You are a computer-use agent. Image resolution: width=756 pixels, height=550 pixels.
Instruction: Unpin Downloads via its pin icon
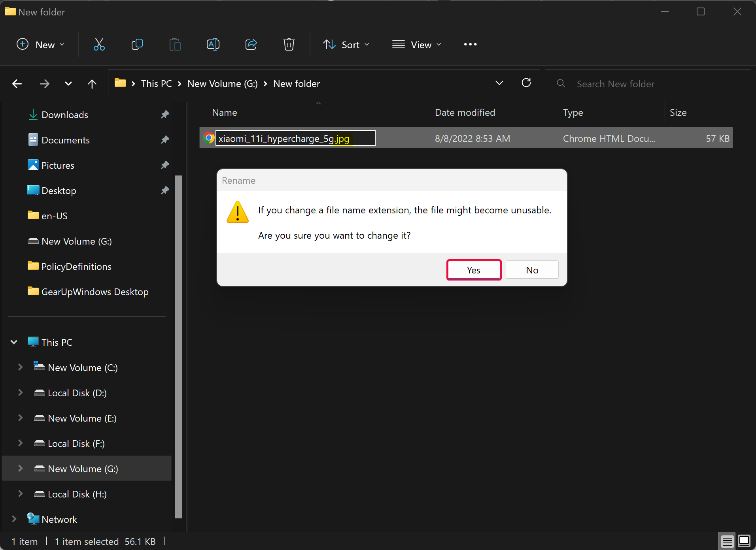pos(165,115)
